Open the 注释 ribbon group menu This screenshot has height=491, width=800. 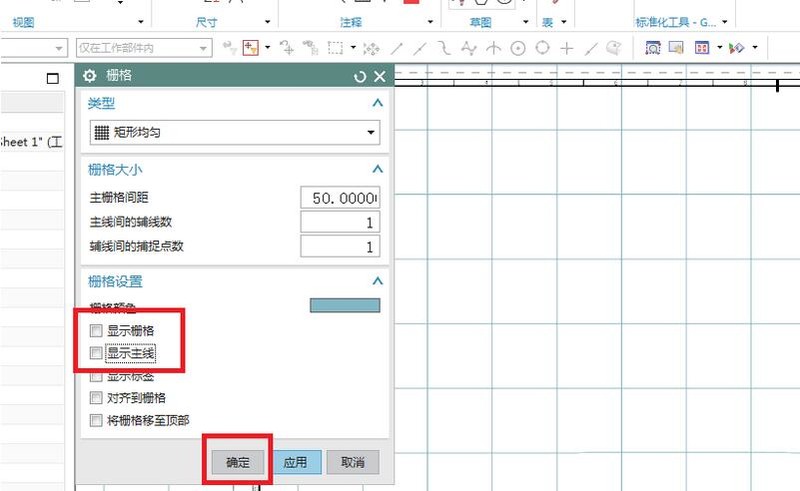tap(431, 22)
